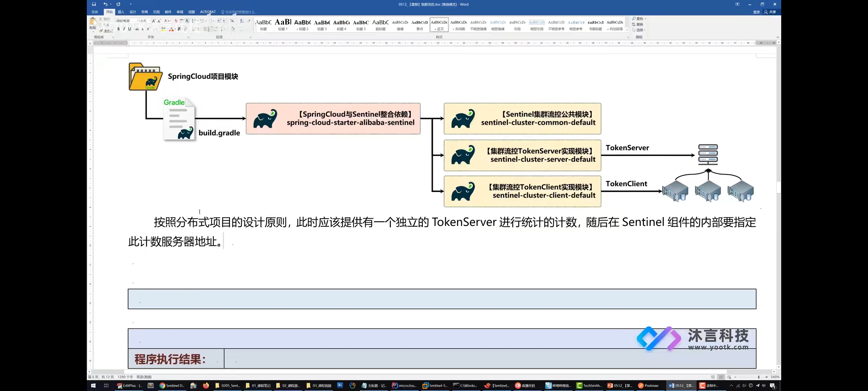Screen dimensions: 868x391
Task: Open the 选择 select dropdown
Action: [x=639, y=30]
